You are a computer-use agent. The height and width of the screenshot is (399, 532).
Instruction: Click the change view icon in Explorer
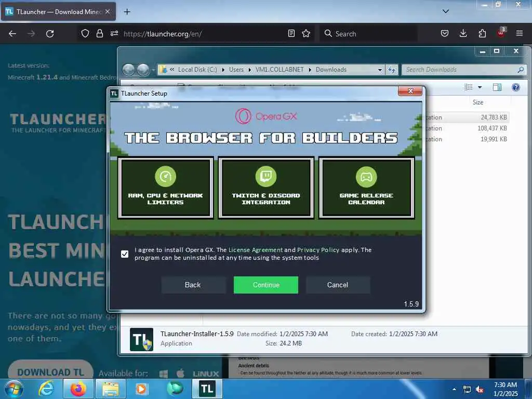469,87
